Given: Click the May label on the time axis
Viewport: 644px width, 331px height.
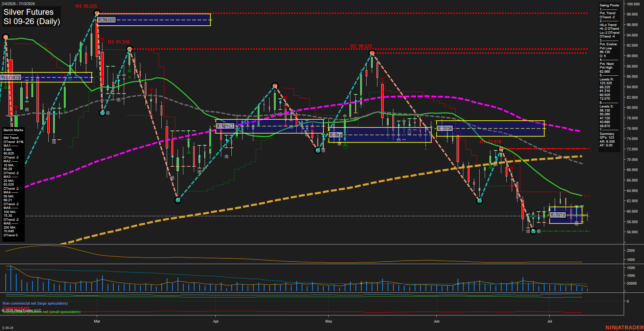Looking at the screenshot, I should point(329,321).
